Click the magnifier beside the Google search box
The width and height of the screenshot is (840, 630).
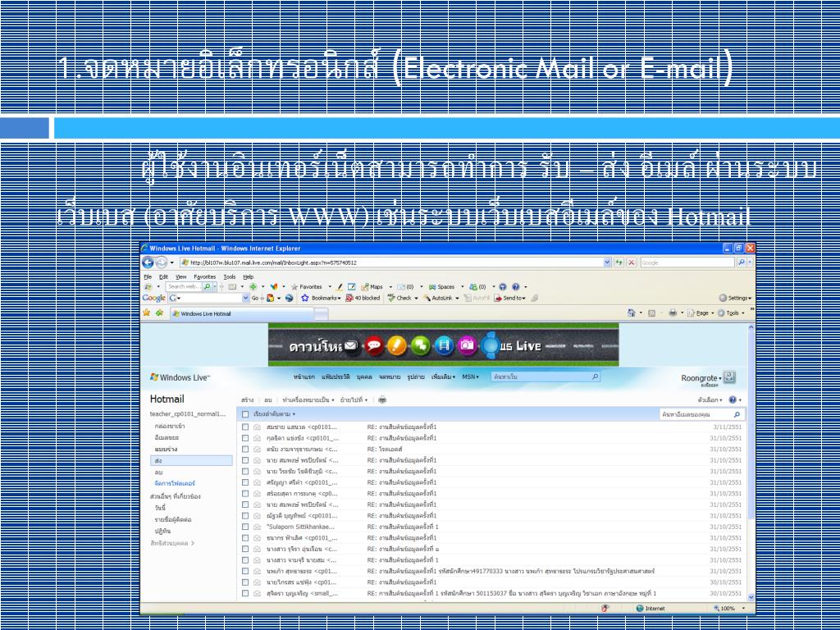(x=741, y=263)
